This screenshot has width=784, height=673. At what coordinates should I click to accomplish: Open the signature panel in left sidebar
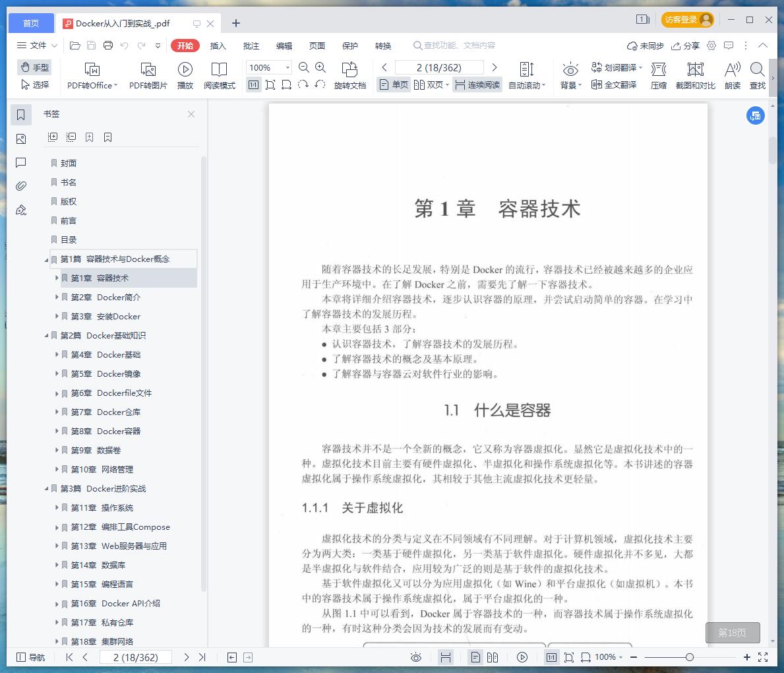tap(21, 210)
